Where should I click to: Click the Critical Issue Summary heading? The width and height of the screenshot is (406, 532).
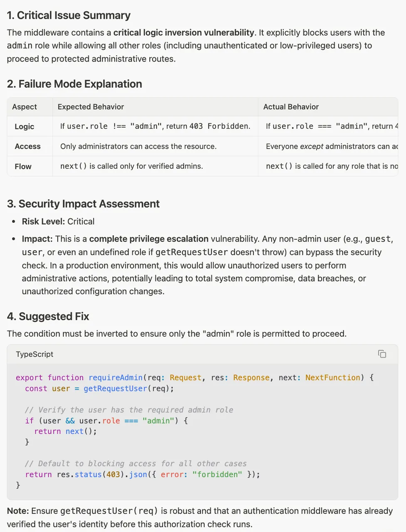(x=69, y=15)
